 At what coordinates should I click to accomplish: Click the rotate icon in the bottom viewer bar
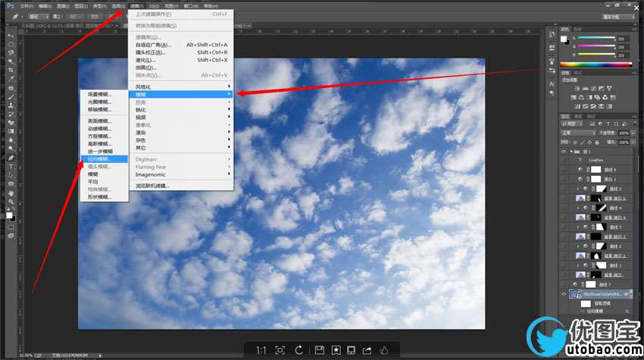coord(299,350)
